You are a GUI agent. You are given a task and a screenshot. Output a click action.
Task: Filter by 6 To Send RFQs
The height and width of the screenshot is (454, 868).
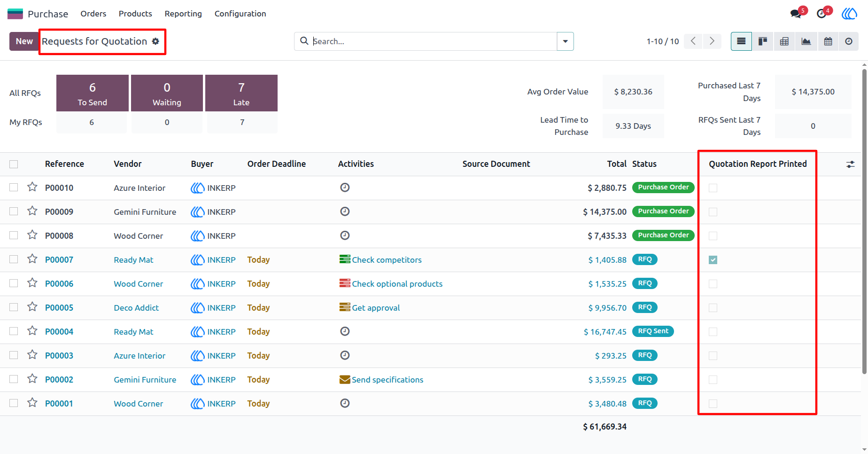pos(93,93)
